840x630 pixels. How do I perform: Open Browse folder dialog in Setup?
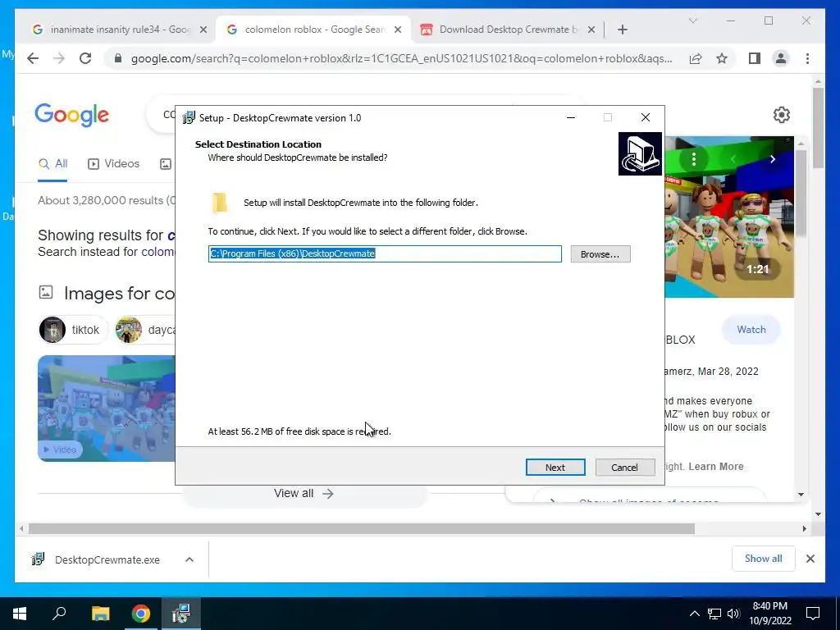pyautogui.click(x=600, y=254)
